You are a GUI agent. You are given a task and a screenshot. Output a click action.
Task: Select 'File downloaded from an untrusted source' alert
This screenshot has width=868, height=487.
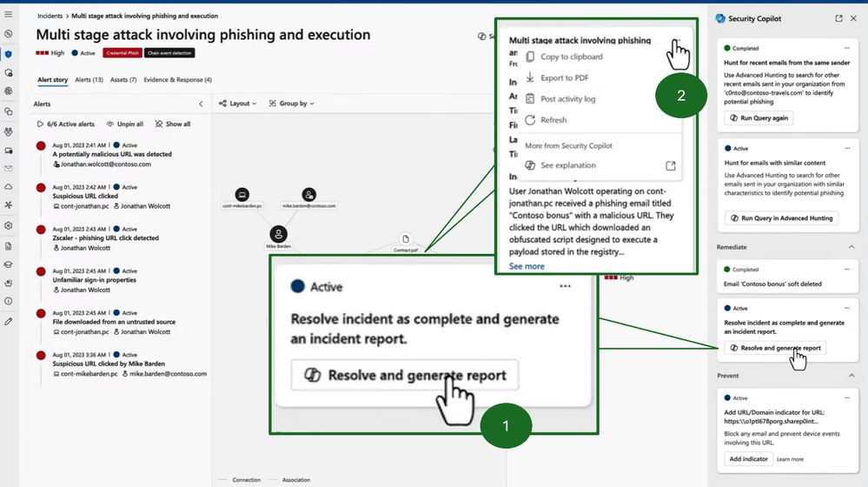(x=114, y=322)
